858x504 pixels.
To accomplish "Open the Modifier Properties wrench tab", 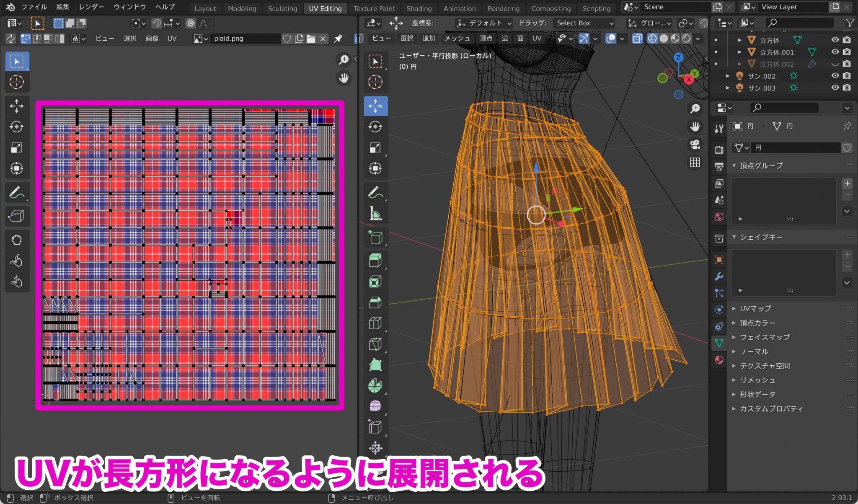I will pyautogui.click(x=719, y=276).
